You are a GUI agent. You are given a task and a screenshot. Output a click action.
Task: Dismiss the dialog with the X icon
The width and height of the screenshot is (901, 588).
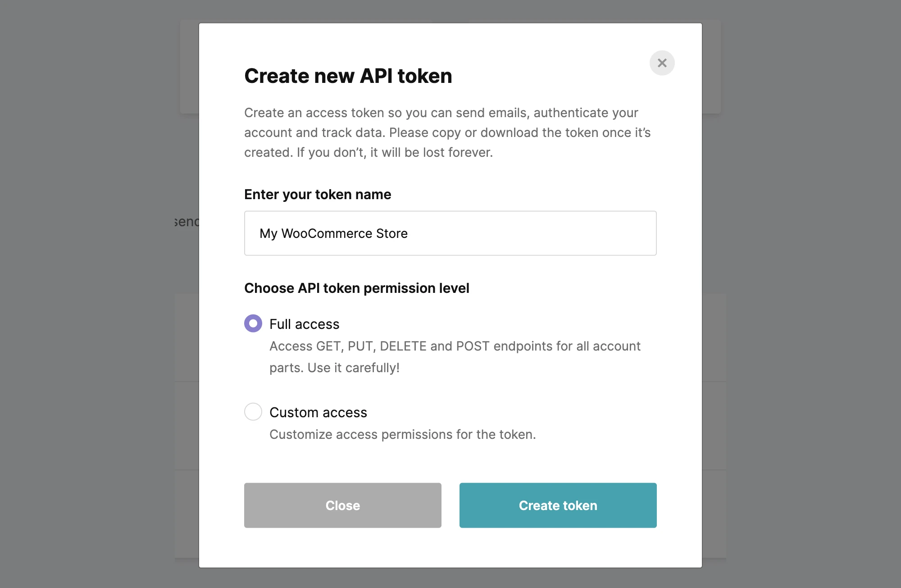662,63
